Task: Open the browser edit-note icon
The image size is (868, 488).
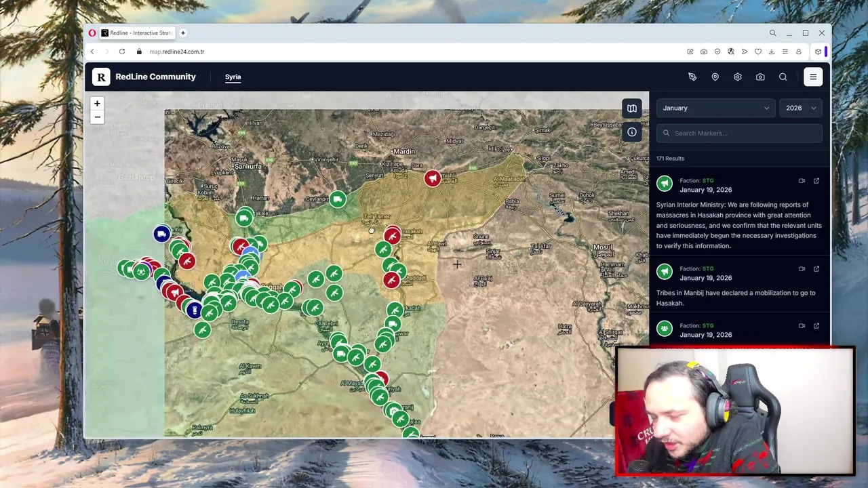Action: 690,52
